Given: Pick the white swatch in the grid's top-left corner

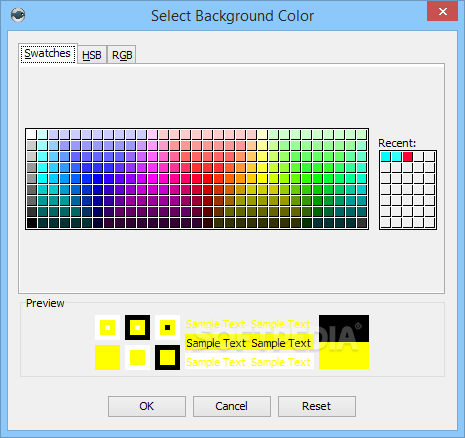Looking at the screenshot, I should click(x=32, y=134).
